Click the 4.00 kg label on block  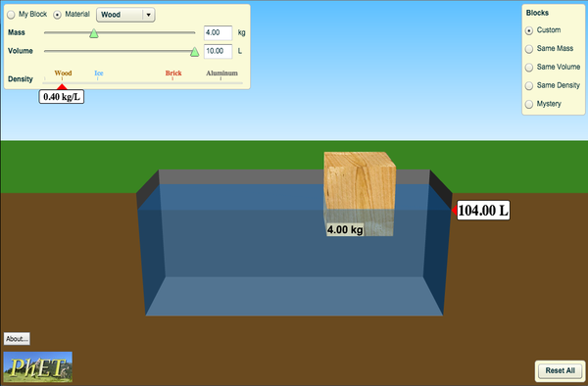click(345, 229)
